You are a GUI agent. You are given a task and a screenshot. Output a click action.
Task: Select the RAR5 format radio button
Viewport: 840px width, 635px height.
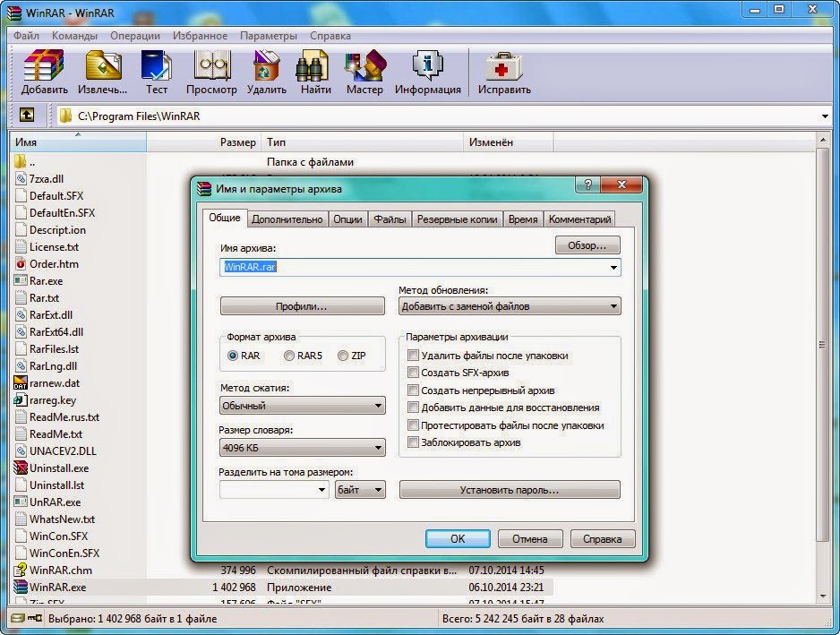288,356
